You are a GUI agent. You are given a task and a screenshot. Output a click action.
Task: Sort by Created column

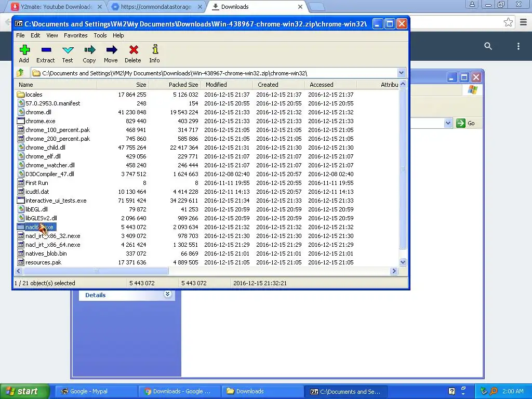tap(278, 85)
